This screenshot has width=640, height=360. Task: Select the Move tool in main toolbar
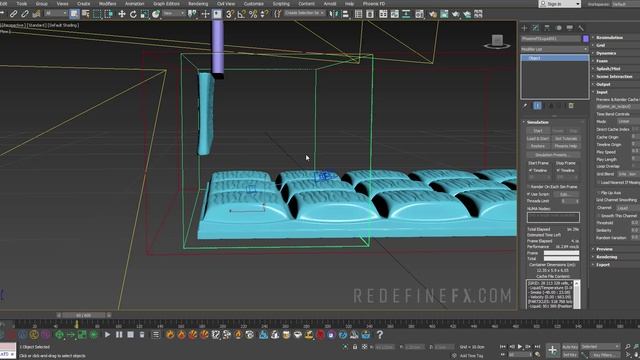coord(122,14)
